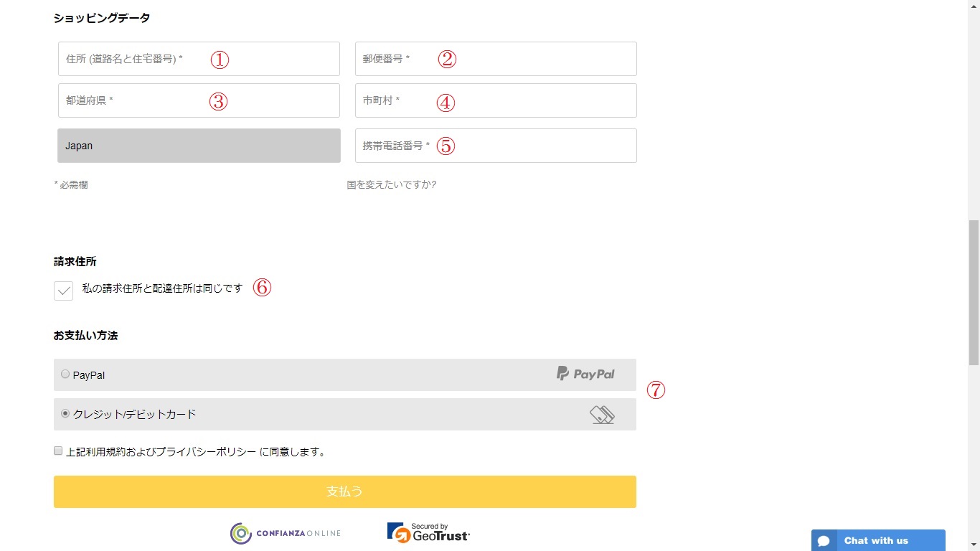Click the 郵便番号 postal code field

[x=496, y=59]
